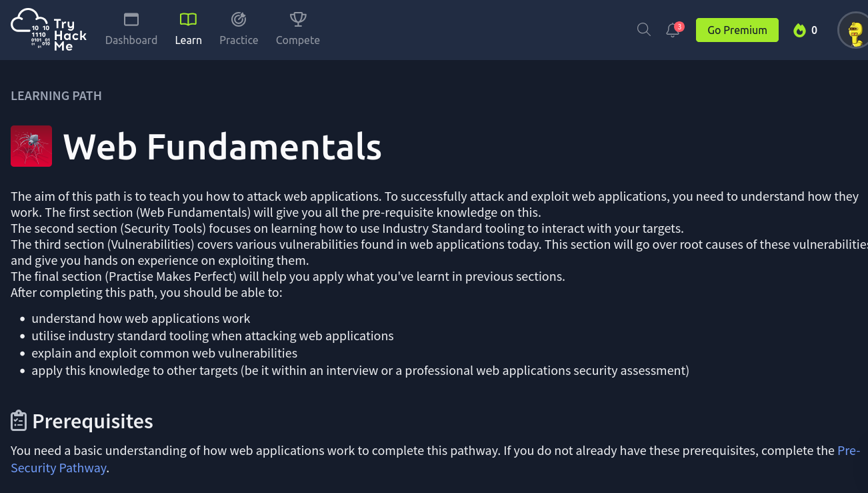868x493 pixels.
Task: Click the Web Fundamentals spider thumbnail
Action: tap(31, 146)
